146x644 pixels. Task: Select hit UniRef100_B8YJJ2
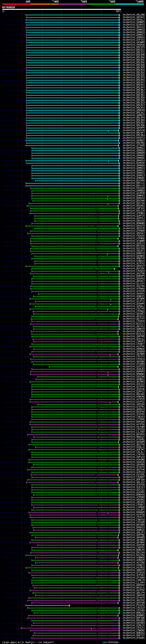click(134, 186)
